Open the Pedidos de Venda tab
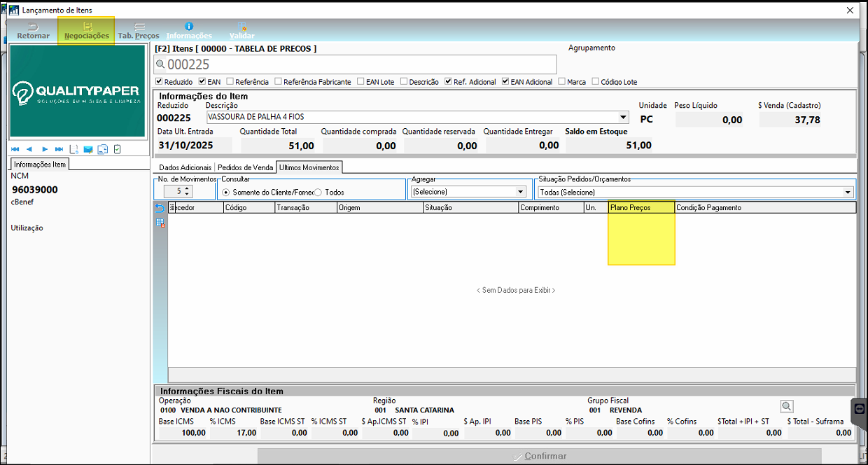This screenshot has width=868, height=465. point(245,167)
